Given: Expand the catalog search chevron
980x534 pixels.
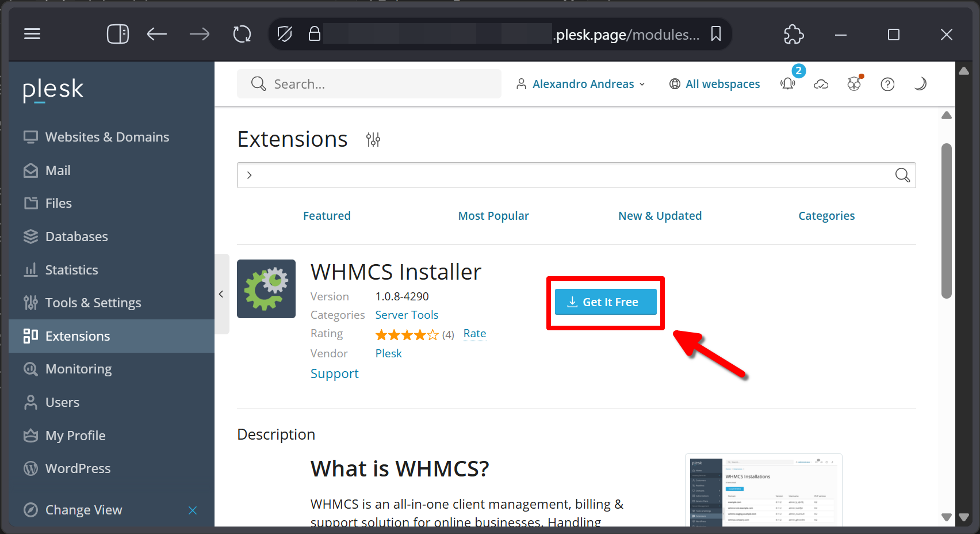Looking at the screenshot, I should click(249, 175).
